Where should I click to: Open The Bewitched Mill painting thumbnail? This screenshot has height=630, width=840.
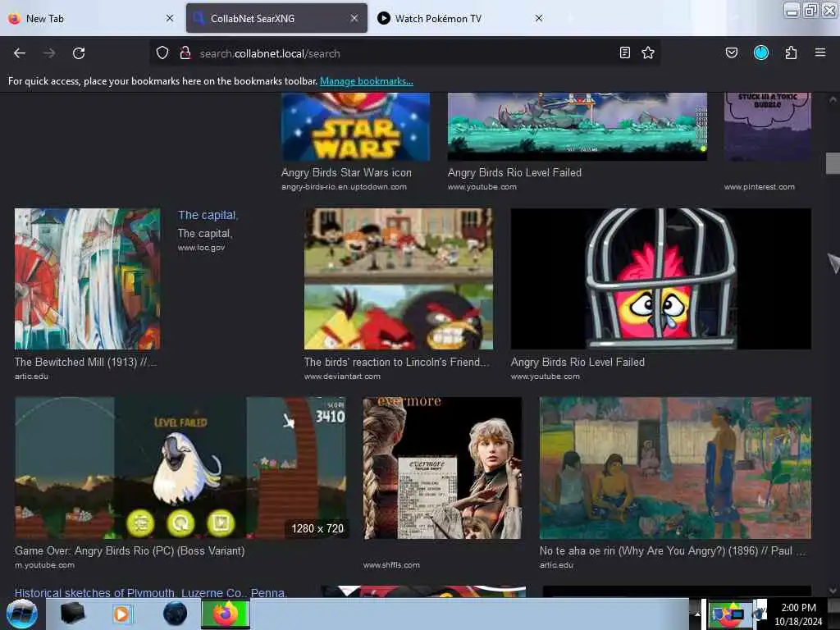point(87,279)
